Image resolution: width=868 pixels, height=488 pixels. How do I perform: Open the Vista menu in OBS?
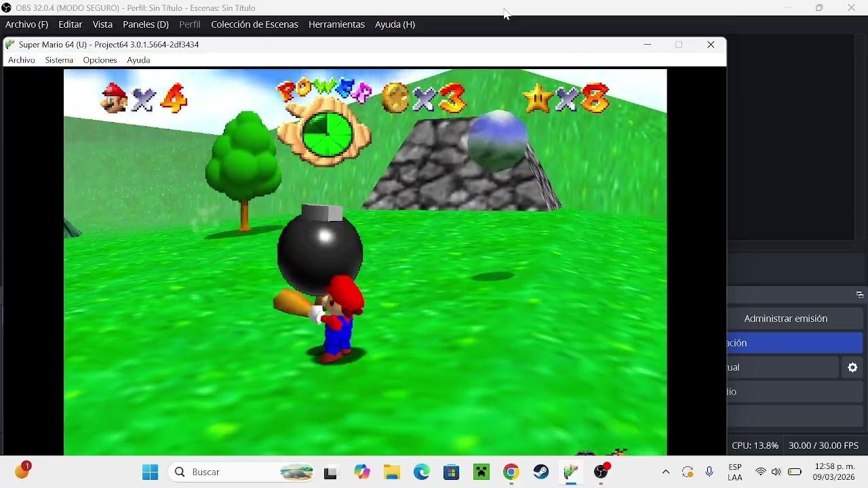point(102,24)
